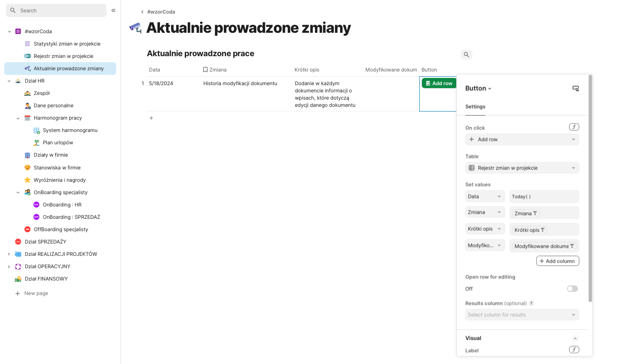This screenshot has height=364, width=630.
Task: Collapse the sidebar with the double chevron icon
Action: coord(113,10)
